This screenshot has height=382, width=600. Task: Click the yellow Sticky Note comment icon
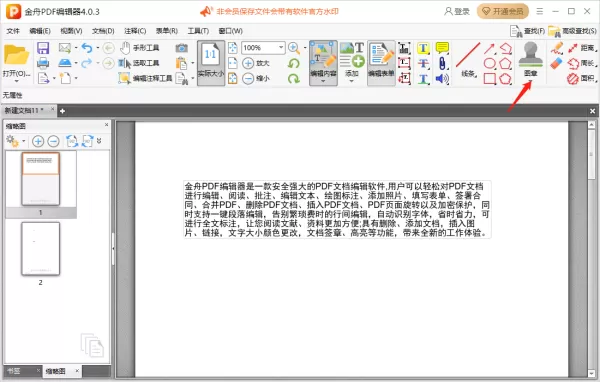click(442, 48)
